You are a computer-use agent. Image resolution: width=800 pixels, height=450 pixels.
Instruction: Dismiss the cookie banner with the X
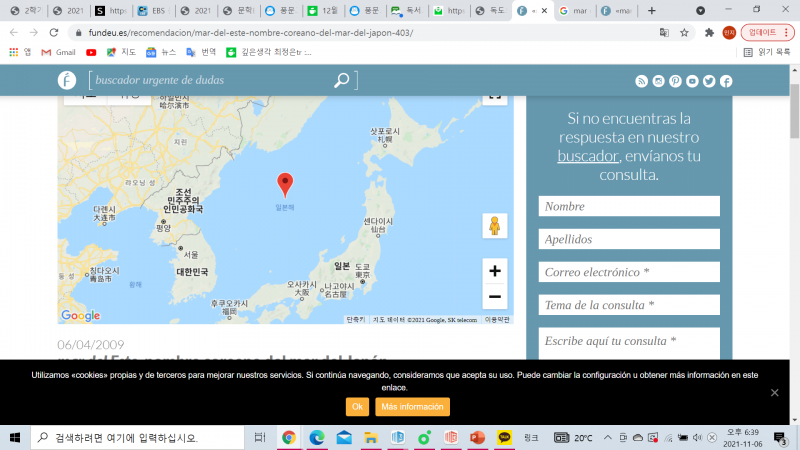(x=774, y=393)
